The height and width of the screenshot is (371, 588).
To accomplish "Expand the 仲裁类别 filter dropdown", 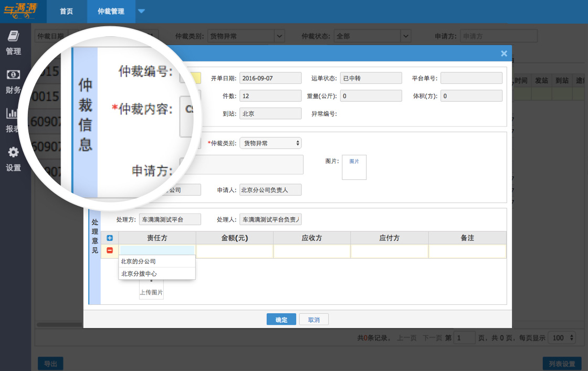I will click(279, 36).
